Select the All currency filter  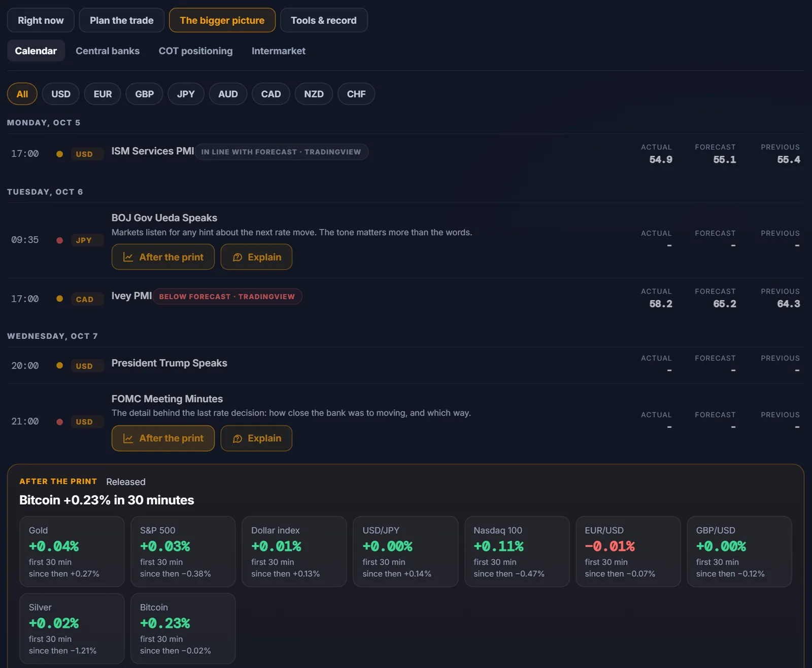click(22, 94)
